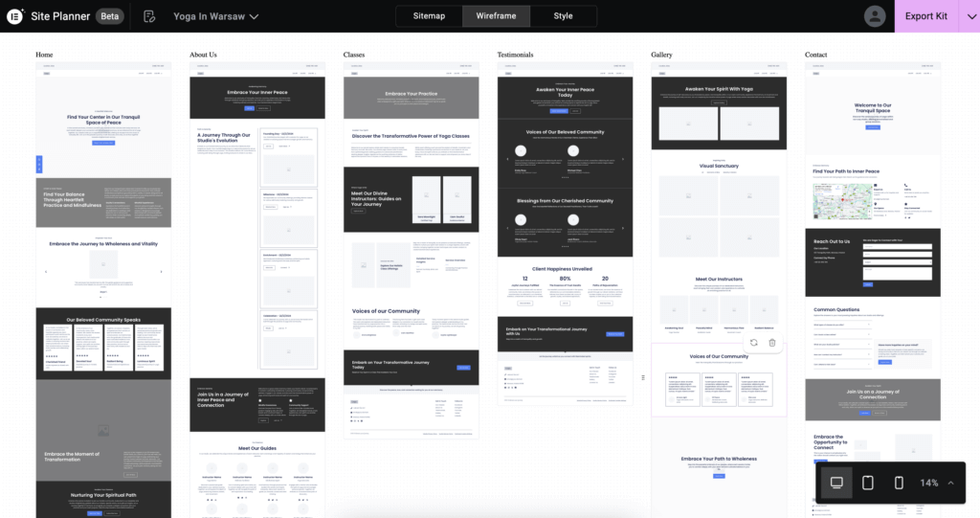Regenerate the Voices of Our Community section
This screenshot has width=980, height=518.
point(754,343)
